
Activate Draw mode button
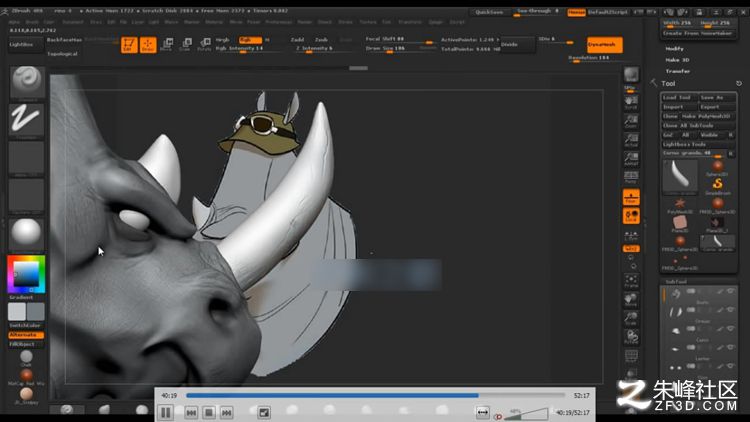[148, 45]
